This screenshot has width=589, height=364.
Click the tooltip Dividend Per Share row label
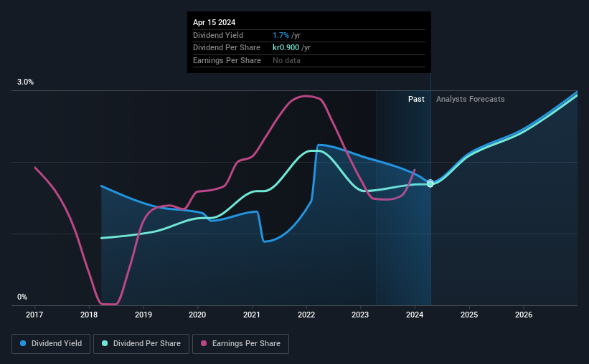click(227, 48)
